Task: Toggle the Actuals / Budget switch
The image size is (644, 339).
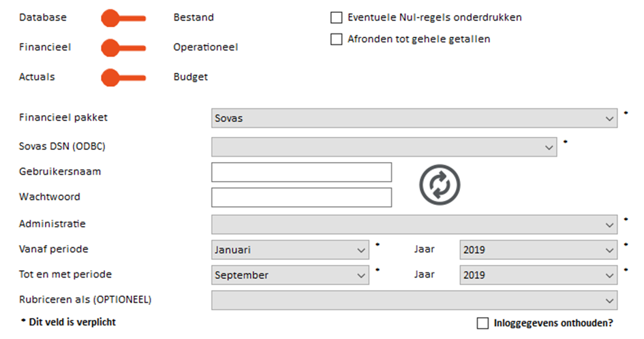Action: [x=123, y=78]
